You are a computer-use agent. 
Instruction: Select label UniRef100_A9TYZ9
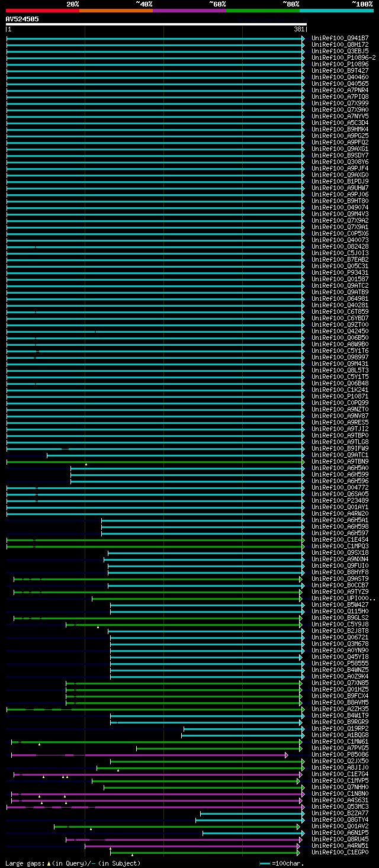pos(341,591)
